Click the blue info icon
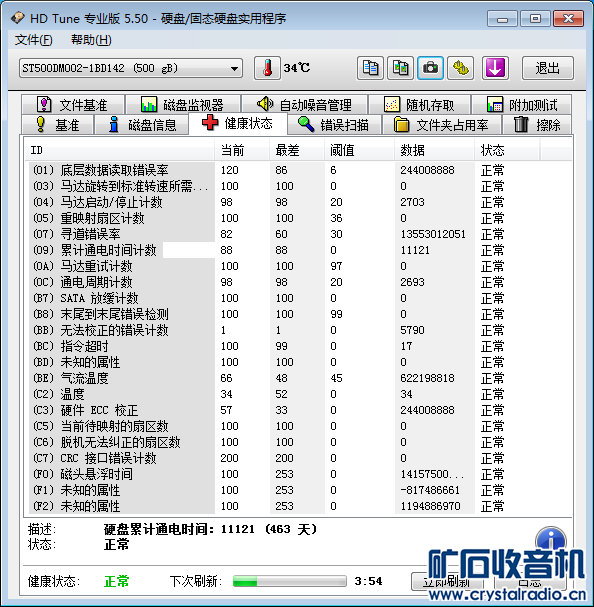Viewport: 594px width, 607px height. pos(551,538)
